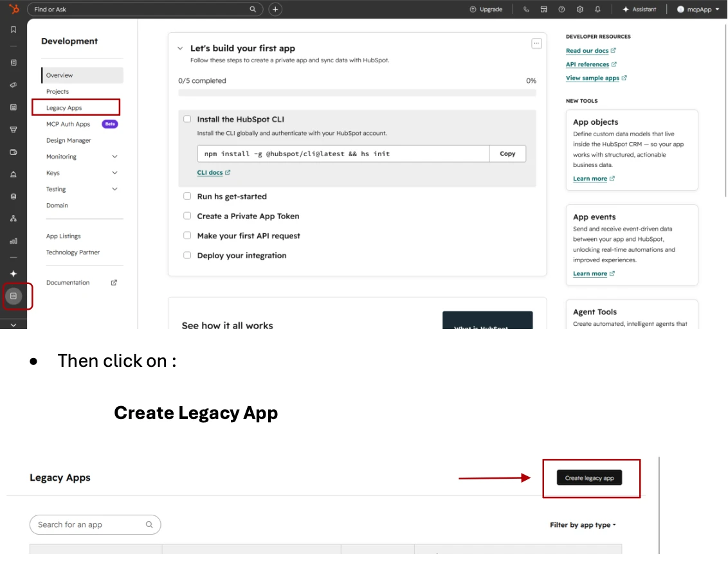Open the marketplace storefront icon
Image resolution: width=728 pixels, height=561 pixels.
point(543,9)
